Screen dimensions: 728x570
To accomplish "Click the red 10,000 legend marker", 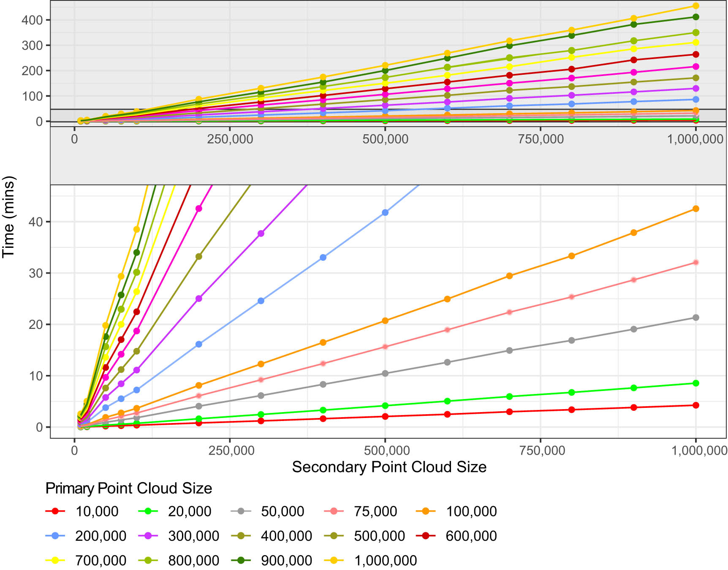I will [x=55, y=511].
